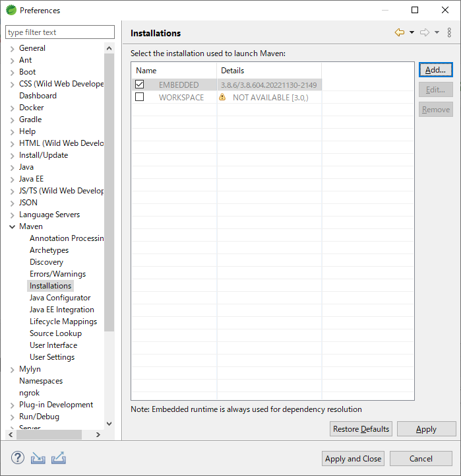The height and width of the screenshot is (476, 461).
Task: Open Java EE Integration page
Action: click(62, 310)
